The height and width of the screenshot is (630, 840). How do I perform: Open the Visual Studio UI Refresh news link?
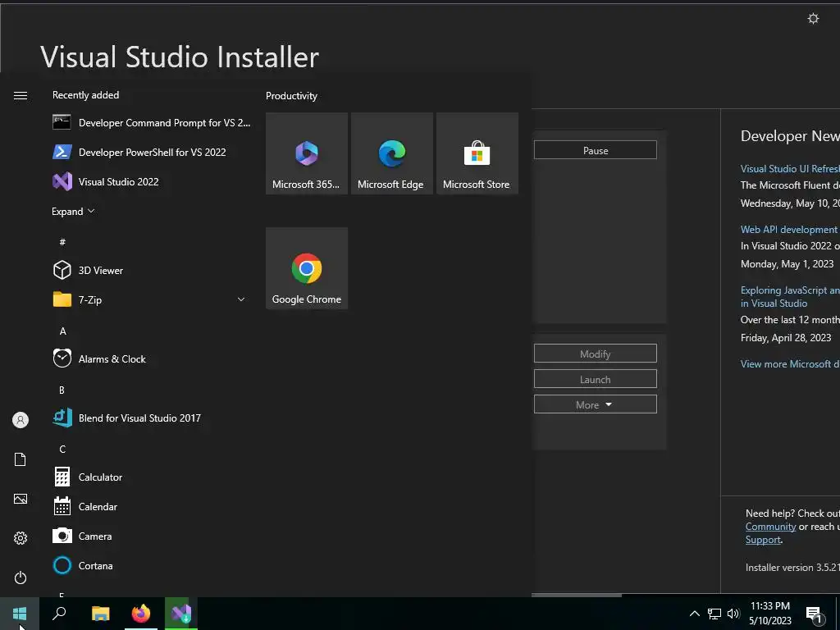790,169
